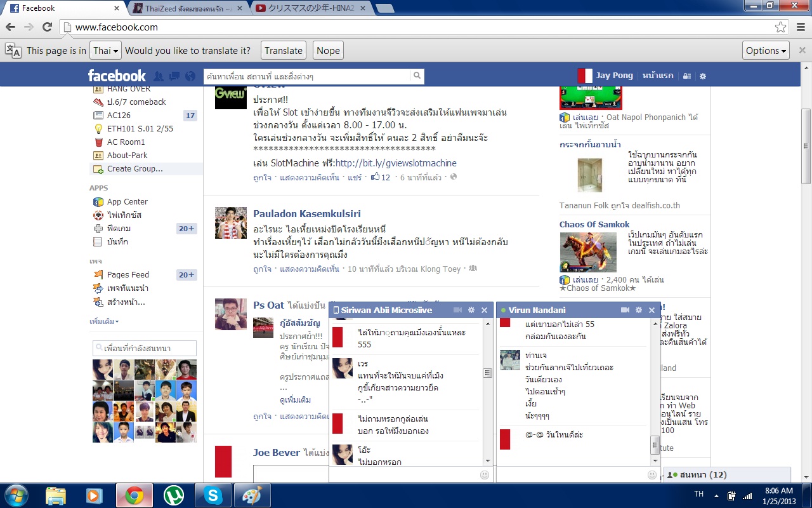812x508 pixels.
Task: Click the like thumbs-up count on Gview post
Action: (381, 177)
